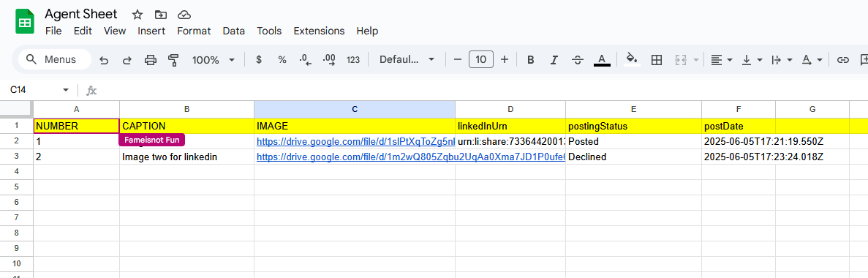Select column E header
The height and width of the screenshot is (278, 868).
coord(633,109)
